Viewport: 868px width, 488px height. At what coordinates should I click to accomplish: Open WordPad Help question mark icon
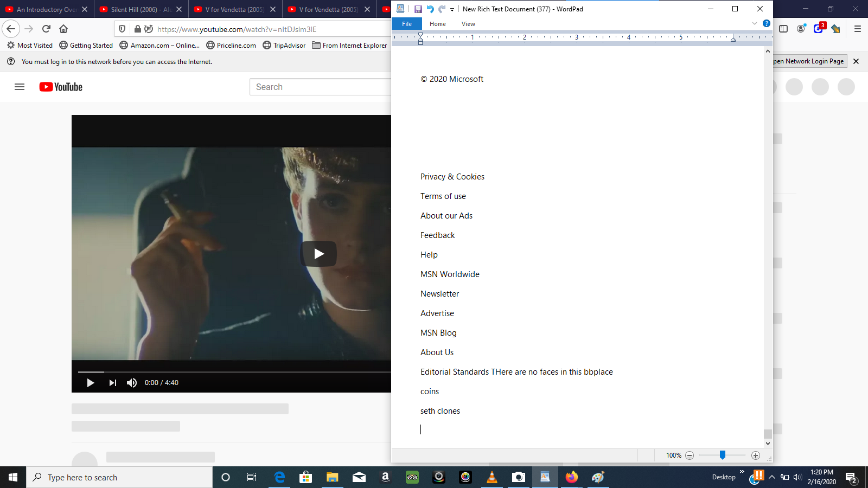pyautogui.click(x=767, y=23)
